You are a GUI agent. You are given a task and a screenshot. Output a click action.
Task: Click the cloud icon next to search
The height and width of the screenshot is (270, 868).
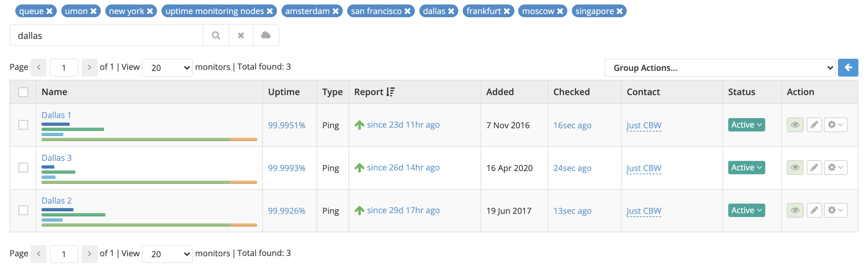pos(266,35)
